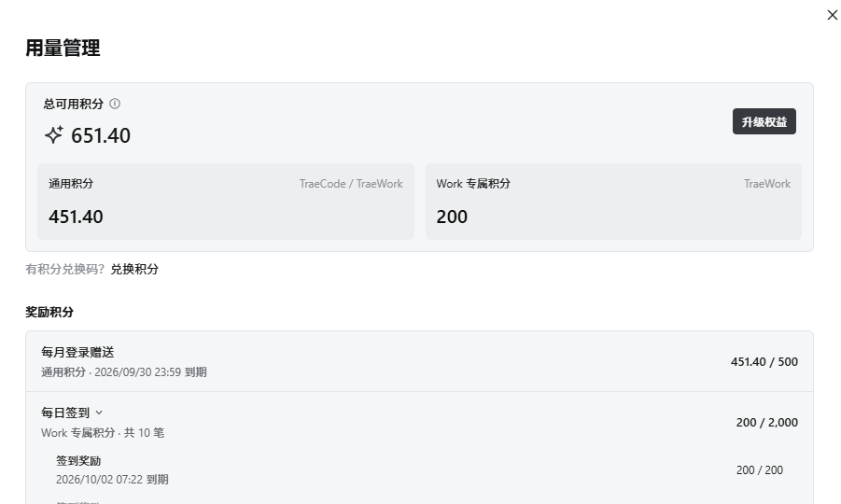This screenshot has height=504, width=841.
Task: Click the sparkle credits icon beside 651.40
Action: coord(53,134)
